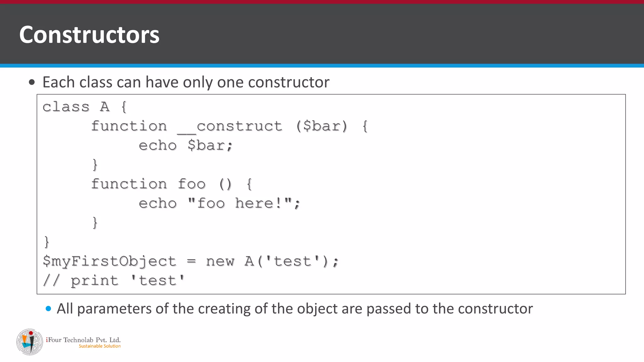Click the '$myFirstObject = new A('test');' line
The height and width of the screenshot is (362, 644).
coord(191,261)
